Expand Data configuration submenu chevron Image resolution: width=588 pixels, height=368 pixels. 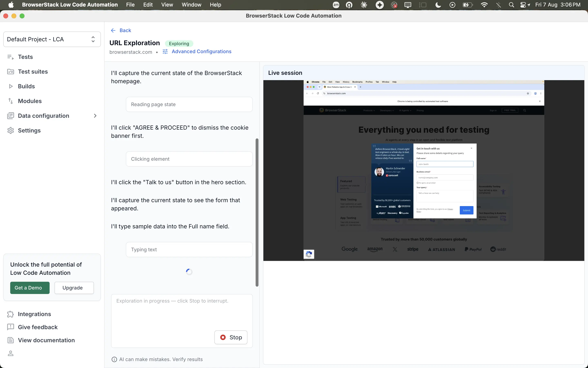click(95, 116)
